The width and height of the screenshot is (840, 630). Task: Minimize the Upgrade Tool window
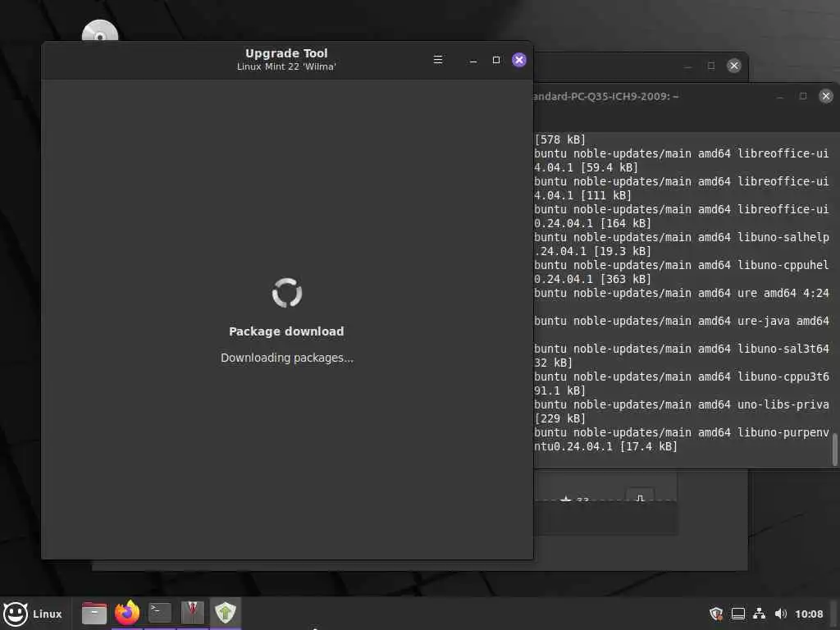(473, 60)
